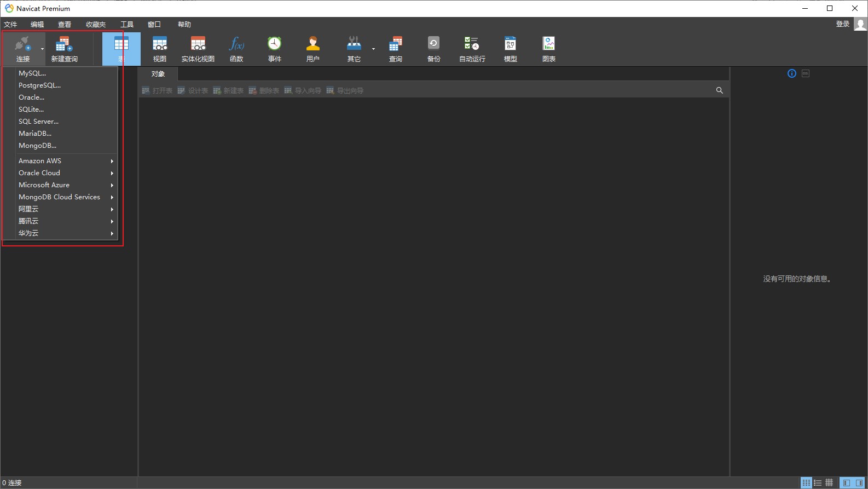Click the 没有可用的对象信息 message
The width and height of the screenshot is (868, 489).
(797, 279)
